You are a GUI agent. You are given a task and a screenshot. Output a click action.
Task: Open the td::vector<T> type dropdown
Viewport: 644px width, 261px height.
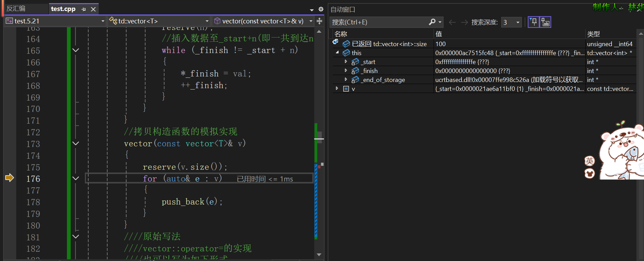[207, 21]
